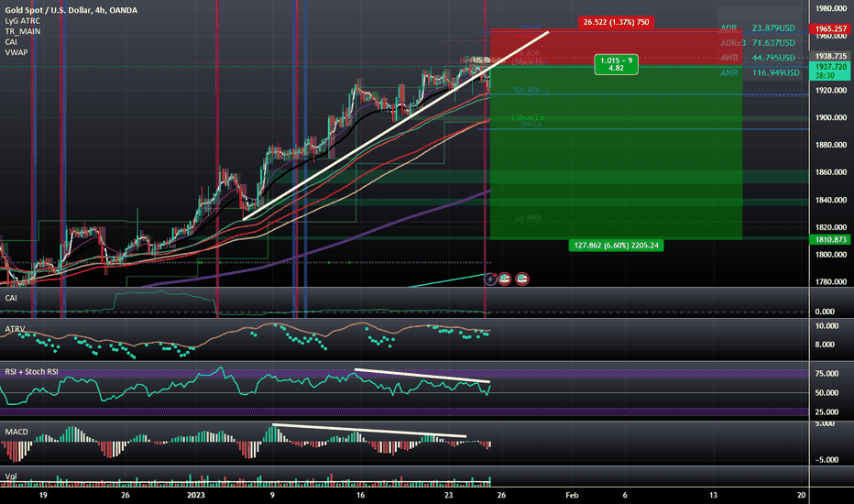Click the 10.000 level on ATRV scale
The height and width of the screenshot is (504, 854).
[x=827, y=326]
